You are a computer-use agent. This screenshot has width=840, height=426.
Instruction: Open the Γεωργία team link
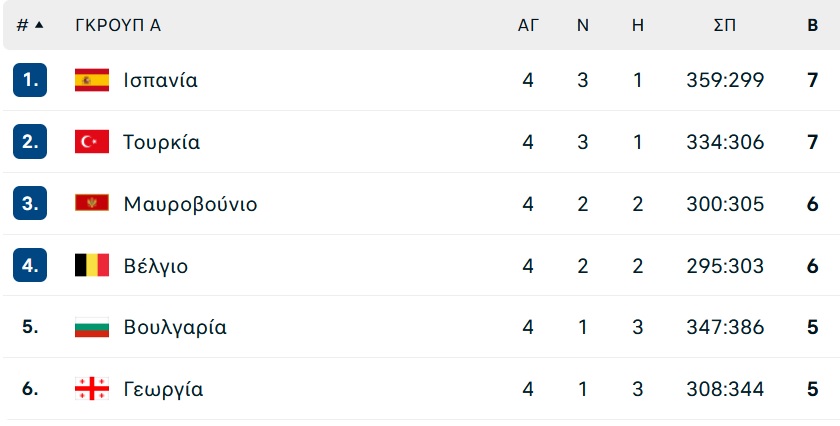coord(163,389)
